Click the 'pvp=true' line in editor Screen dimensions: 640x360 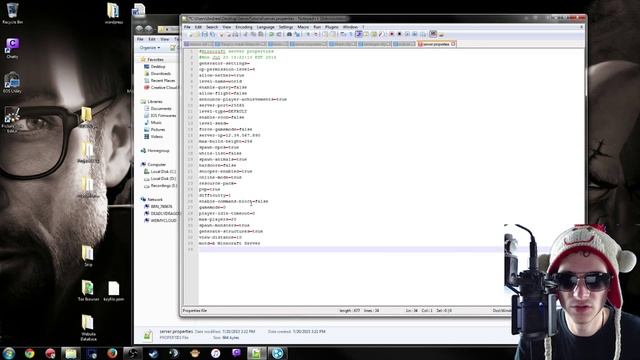pyautogui.click(x=209, y=189)
